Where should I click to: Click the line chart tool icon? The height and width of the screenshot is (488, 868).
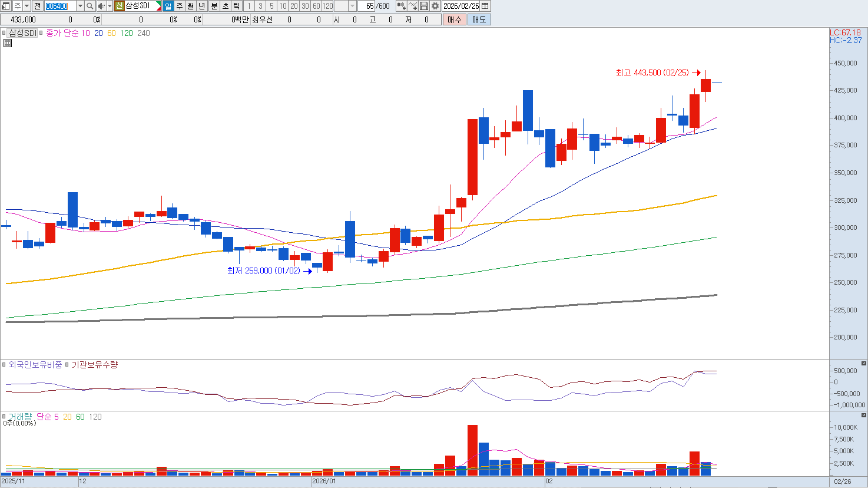[413, 6]
